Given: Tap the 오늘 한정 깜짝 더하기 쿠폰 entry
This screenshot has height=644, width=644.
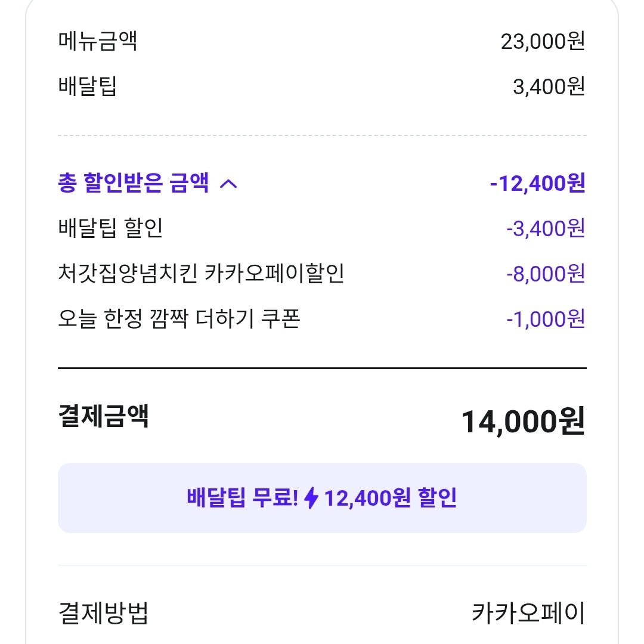Looking at the screenshot, I should (x=179, y=319).
